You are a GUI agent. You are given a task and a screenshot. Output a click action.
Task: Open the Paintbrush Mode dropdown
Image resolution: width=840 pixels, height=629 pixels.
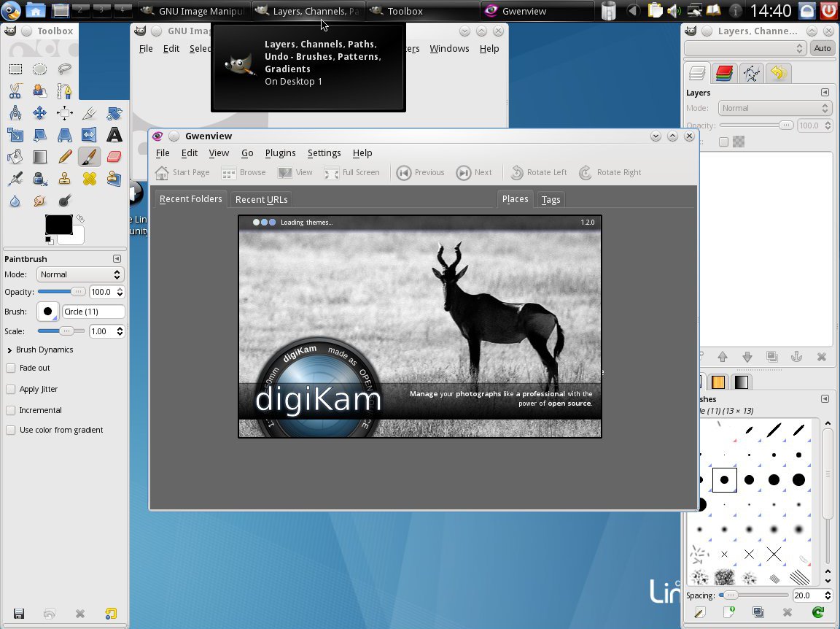point(80,274)
